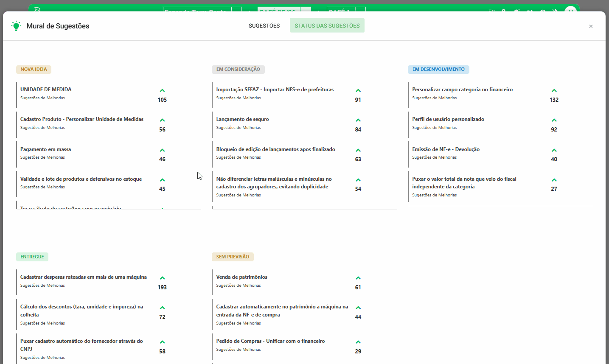Screen dimensions: 609x364
Task: Upvote Personalizar campo categoria no financeiro
Action: point(554,90)
